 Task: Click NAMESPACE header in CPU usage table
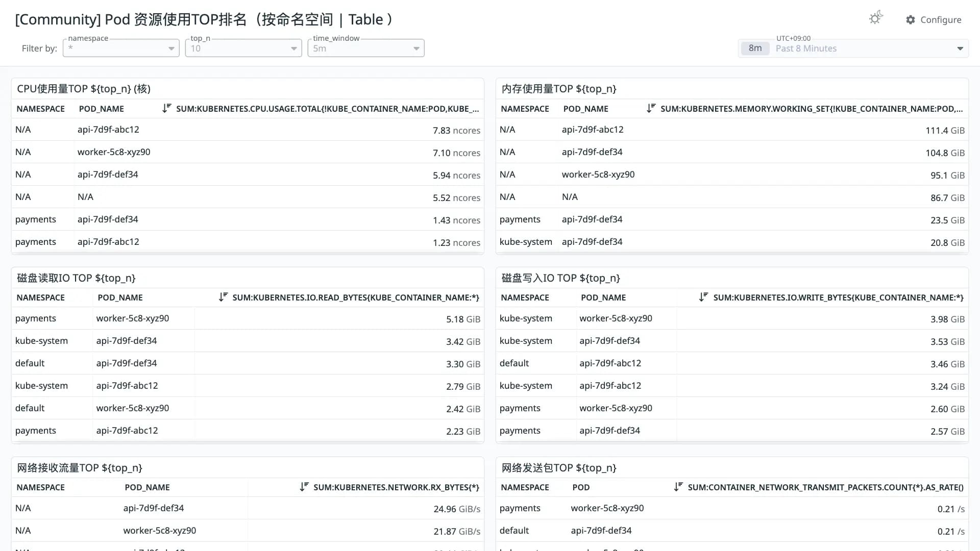[x=41, y=109]
